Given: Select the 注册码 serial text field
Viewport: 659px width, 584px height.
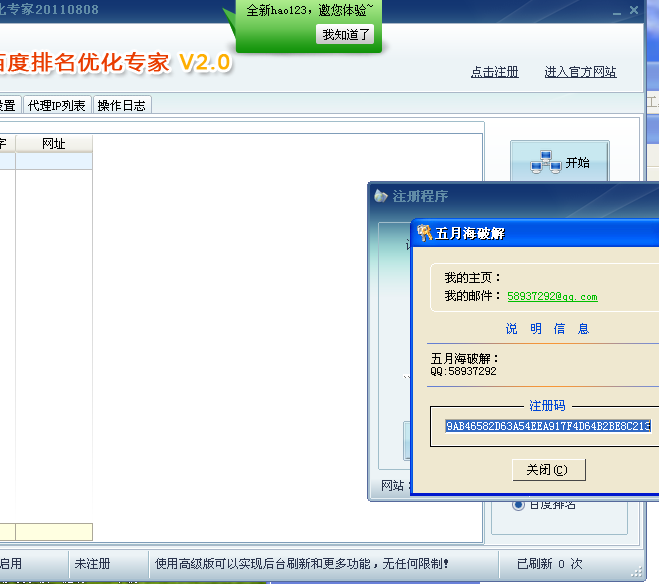Looking at the screenshot, I should coord(548,426).
